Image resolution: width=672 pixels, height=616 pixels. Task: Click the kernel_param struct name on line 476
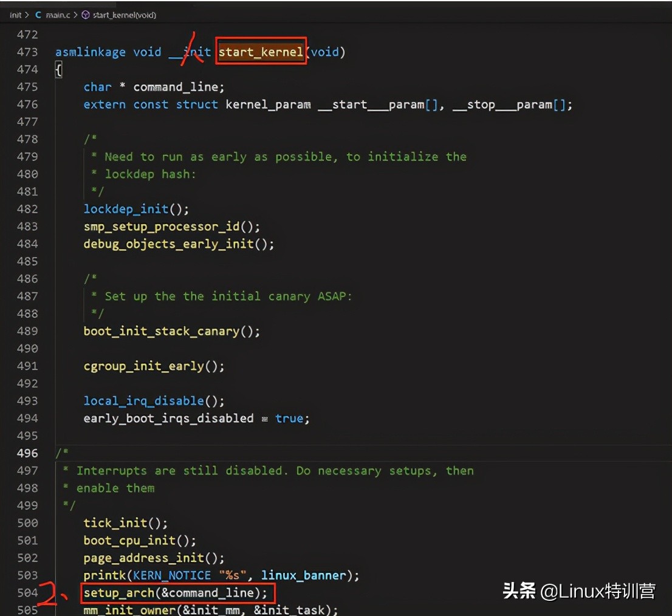tap(269, 104)
